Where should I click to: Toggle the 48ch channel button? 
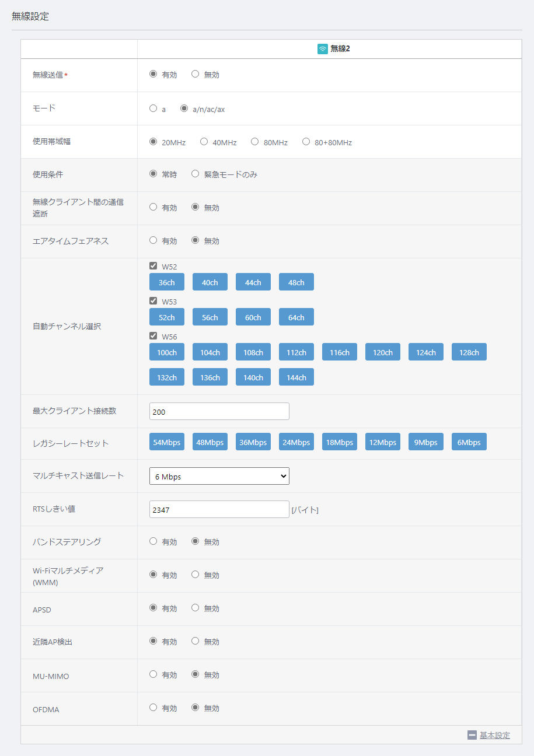tap(296, 282)
